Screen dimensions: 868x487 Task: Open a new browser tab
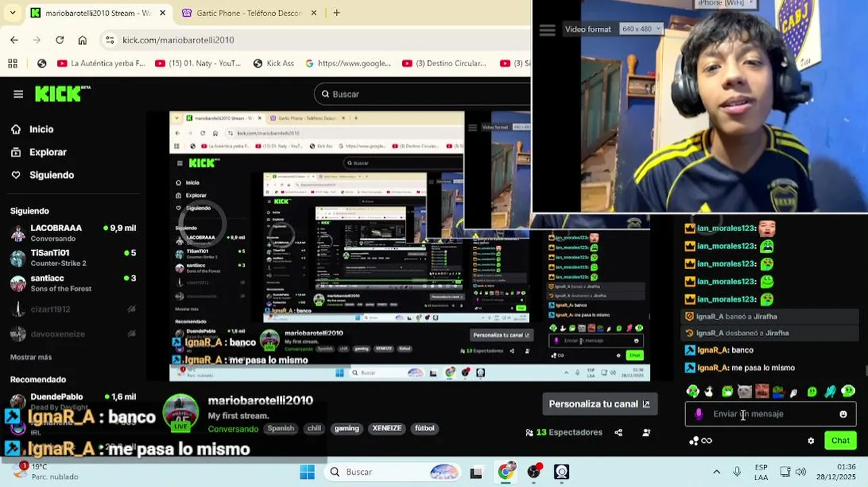tap(337, 13)
